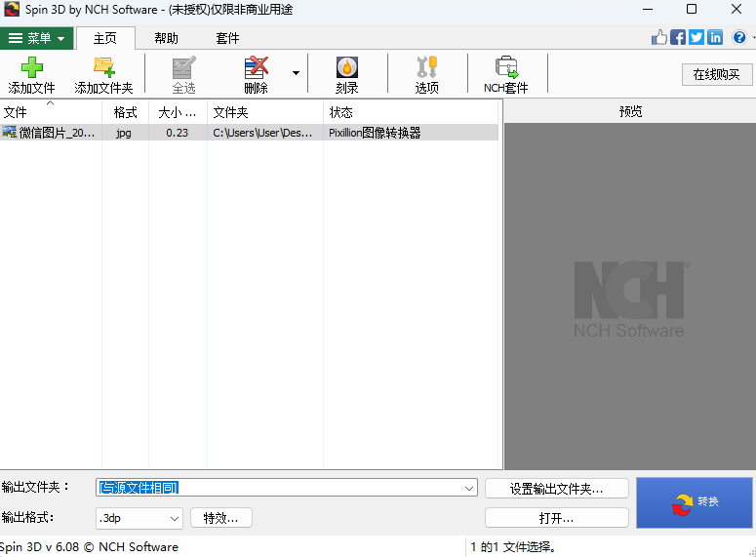Viewport: 756px width, 557px height.
Task: Minimize the Spin 3D window
Action: pyautogui.click(x=648, y=9)
